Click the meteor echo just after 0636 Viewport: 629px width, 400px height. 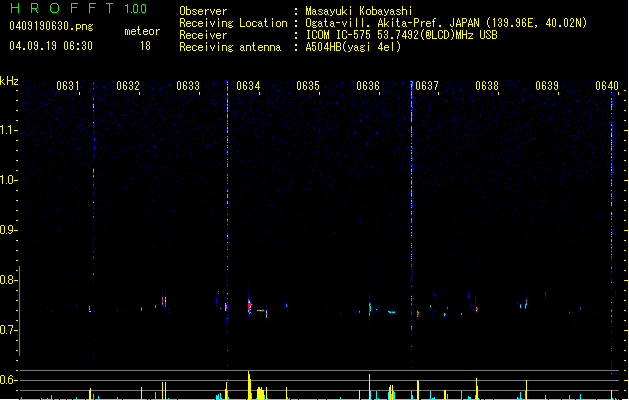click(369, 308)
